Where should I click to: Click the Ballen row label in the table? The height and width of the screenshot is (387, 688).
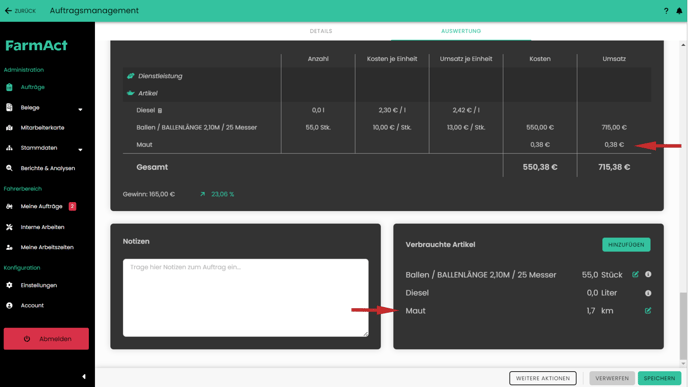tap(197, 127)
